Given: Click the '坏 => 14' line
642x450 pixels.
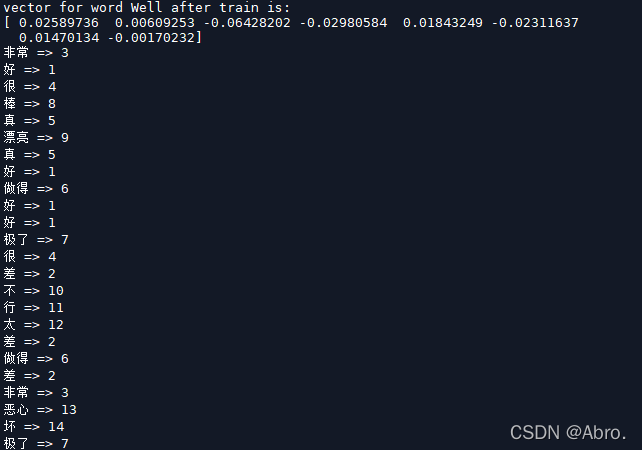Looking at the screenshot, I should coord(34,427).
